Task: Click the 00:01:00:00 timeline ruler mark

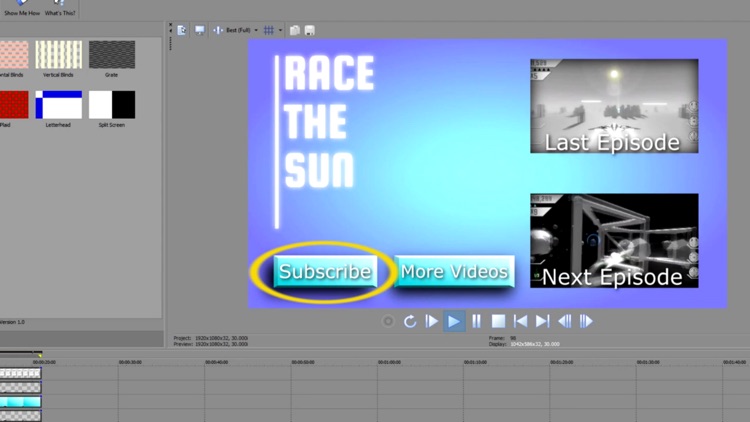Action: [x=389, y=362]
